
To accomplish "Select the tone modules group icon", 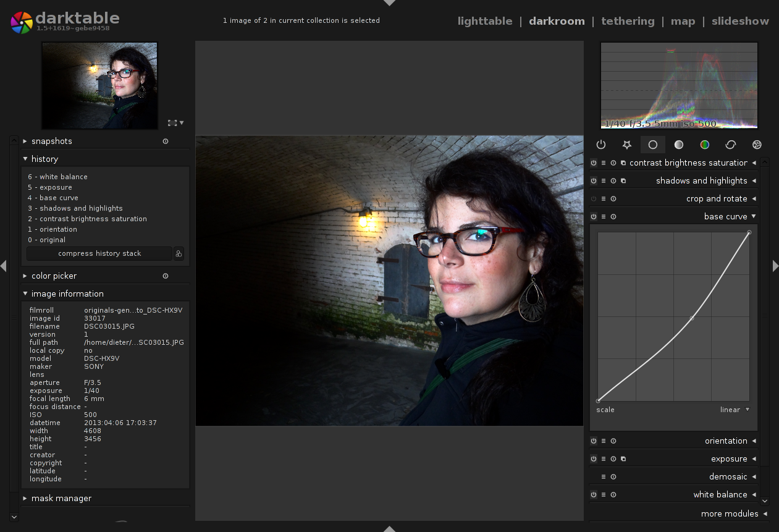I will click(679, 145).
